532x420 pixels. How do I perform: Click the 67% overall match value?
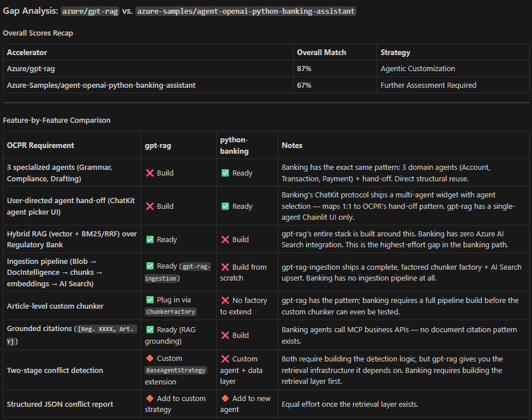click(304, 85)
